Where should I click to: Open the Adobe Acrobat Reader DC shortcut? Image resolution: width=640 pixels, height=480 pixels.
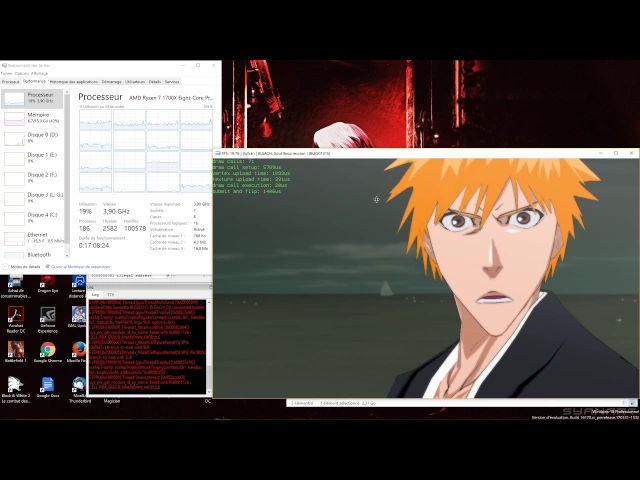(x=16, y=320)
